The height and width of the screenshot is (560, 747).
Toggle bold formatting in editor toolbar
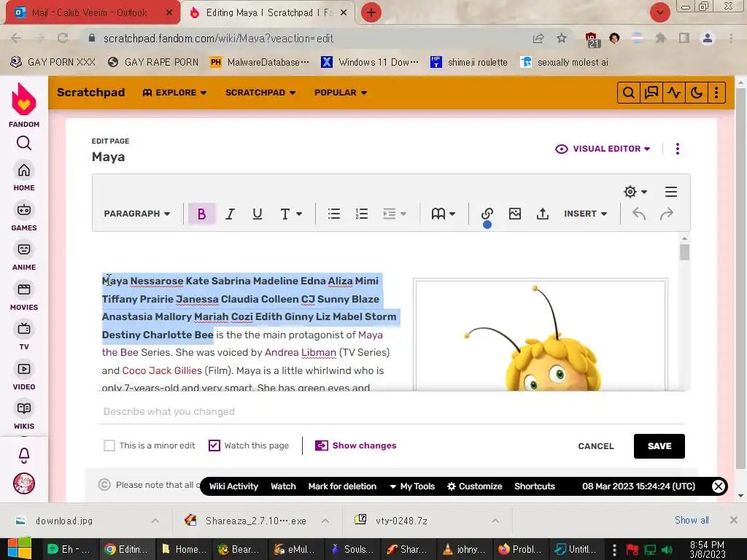pos(201,214)
